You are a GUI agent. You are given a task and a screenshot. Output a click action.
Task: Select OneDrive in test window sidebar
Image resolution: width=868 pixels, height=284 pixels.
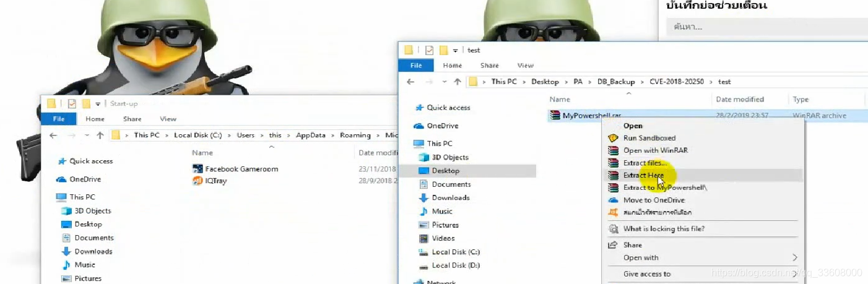442,126
